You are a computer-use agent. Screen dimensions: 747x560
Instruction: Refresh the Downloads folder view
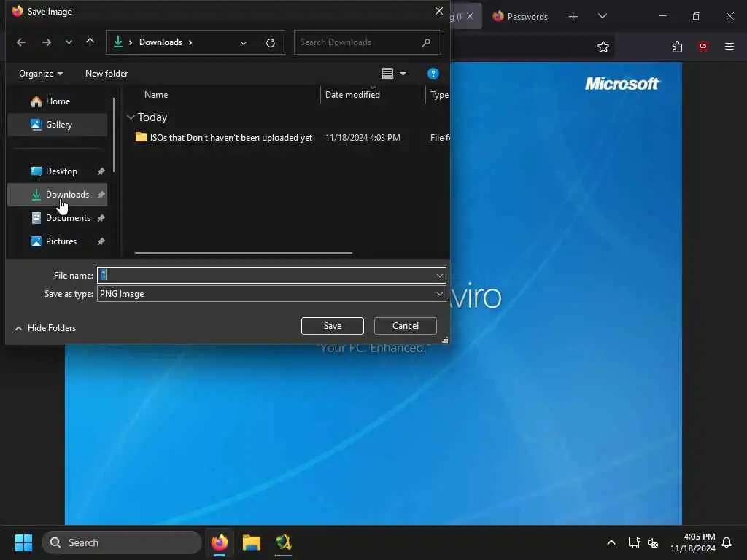(271, 43)
